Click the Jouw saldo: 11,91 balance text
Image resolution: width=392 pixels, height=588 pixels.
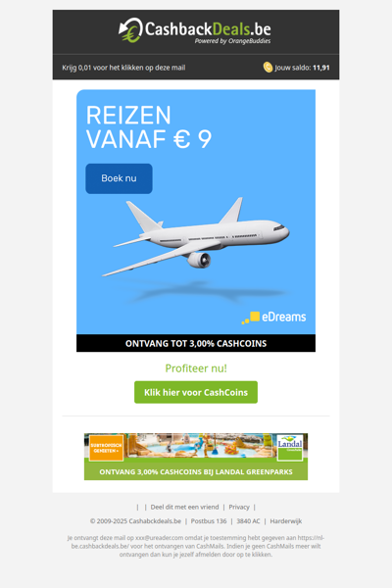[302, 68]
